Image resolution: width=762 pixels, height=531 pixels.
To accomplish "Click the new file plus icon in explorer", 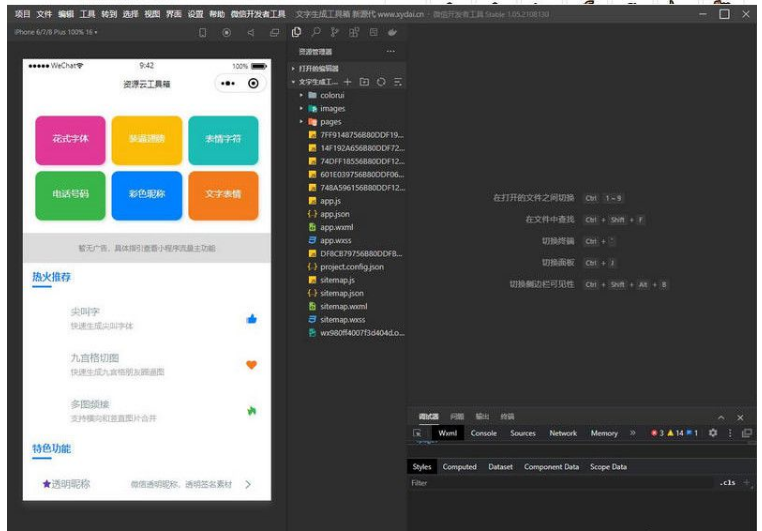I will (348, 81).
